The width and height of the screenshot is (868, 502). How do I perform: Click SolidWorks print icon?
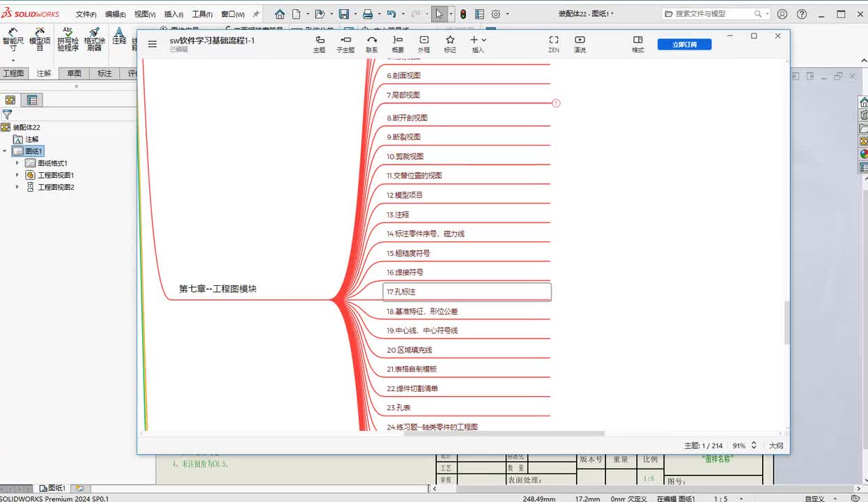point(367,14)
